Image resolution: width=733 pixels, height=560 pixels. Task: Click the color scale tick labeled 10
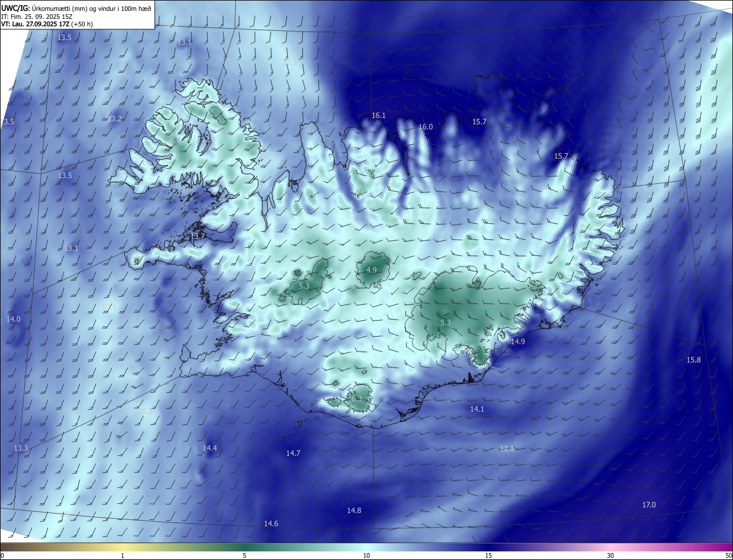click(x=366, y=555)
